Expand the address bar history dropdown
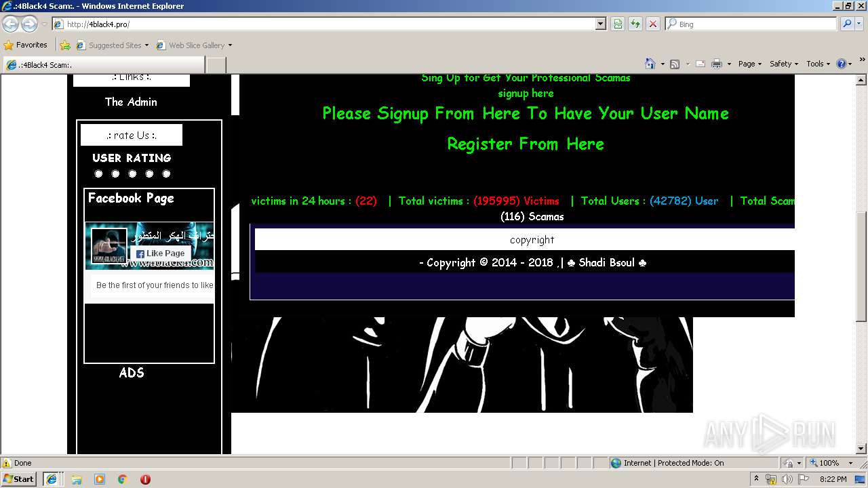This screenshot has width=868, height=488. tap(601, 24)
